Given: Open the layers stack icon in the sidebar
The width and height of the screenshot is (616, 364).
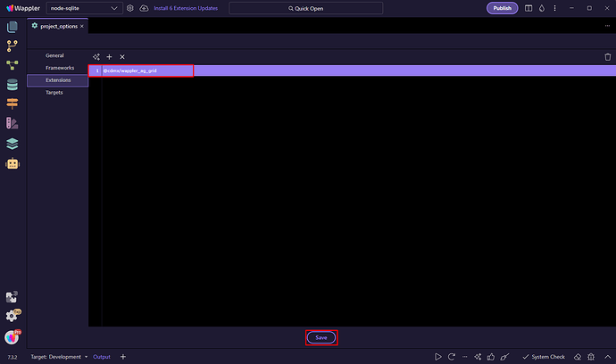Looking at the screenshot, I should pyautogui.click(x=12, y=144).
